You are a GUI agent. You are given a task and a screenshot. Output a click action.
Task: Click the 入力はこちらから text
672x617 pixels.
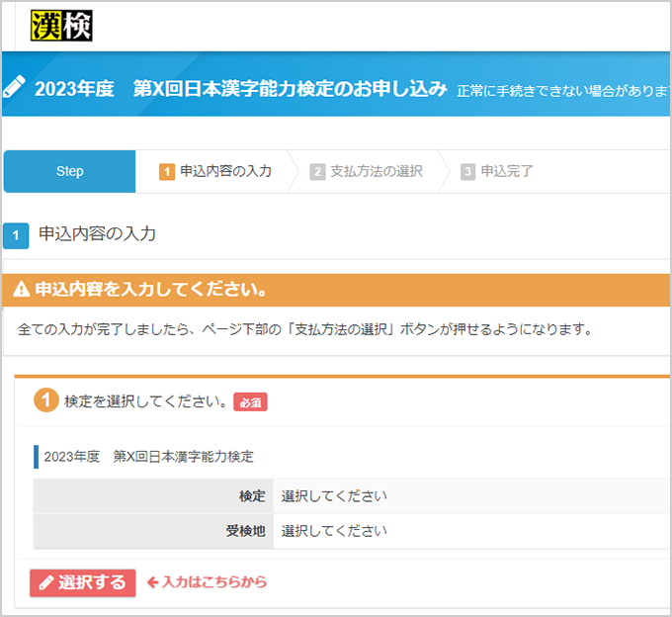214,582
